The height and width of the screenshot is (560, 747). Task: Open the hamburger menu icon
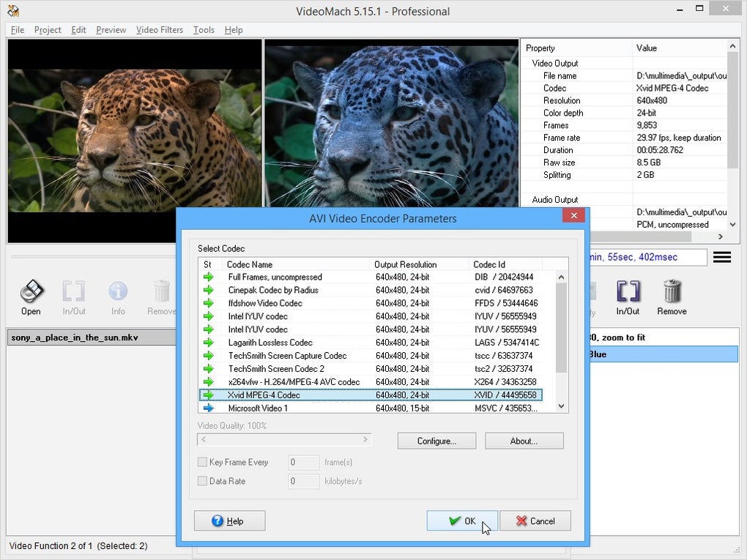coord(722,257)
